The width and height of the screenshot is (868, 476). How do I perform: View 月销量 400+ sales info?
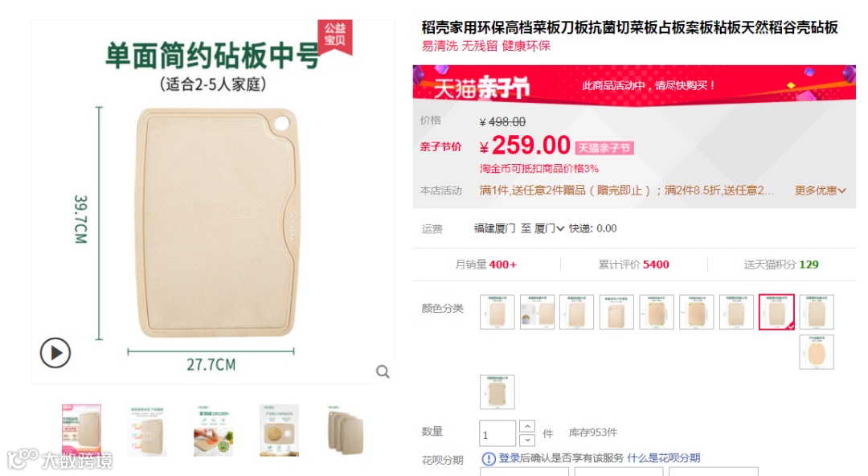pyautogui.click(x=485, y=265)
